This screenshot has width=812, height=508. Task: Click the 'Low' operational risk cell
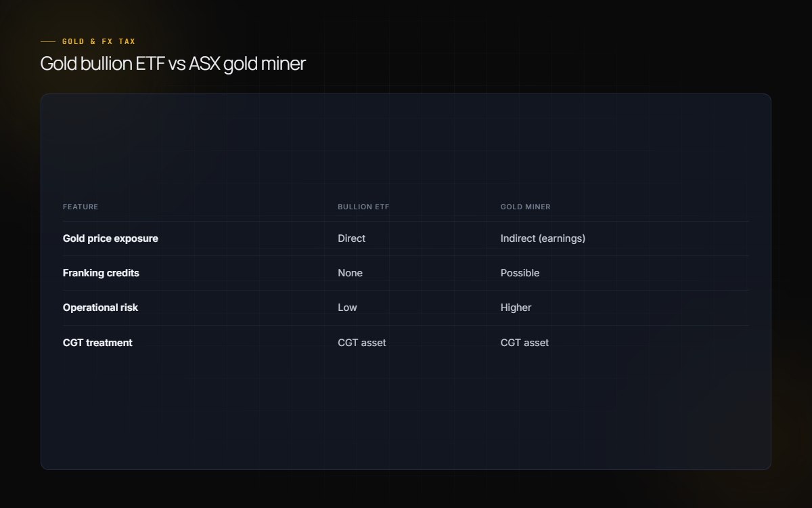click(x=347, y=308)
